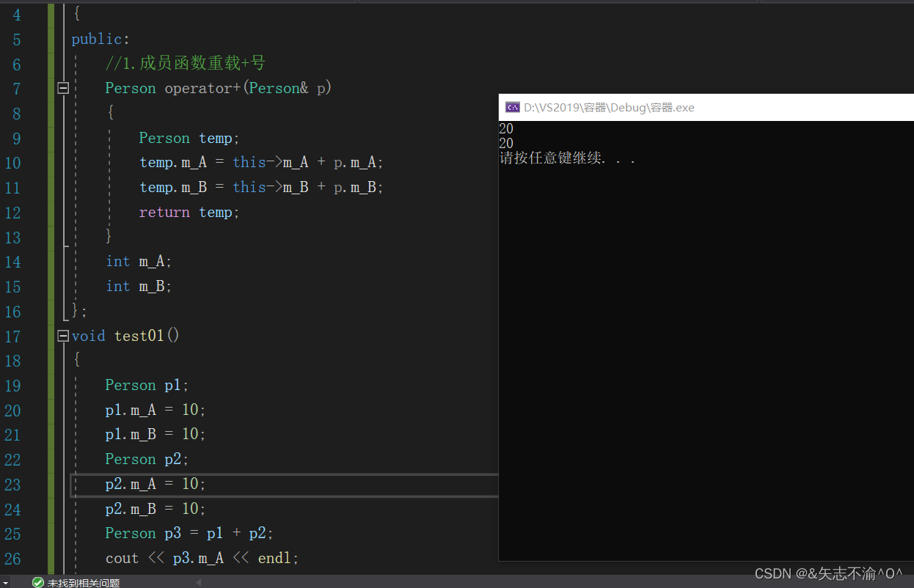Click '请按任意键继续. . .' in the console
This screenshot has height=588, width=914.
[567, 158]
